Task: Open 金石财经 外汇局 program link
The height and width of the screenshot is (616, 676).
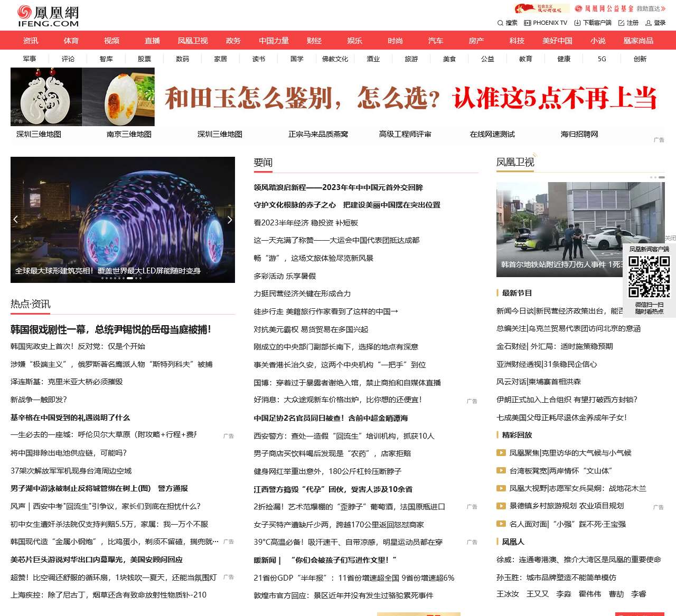Action: [555, 346]
